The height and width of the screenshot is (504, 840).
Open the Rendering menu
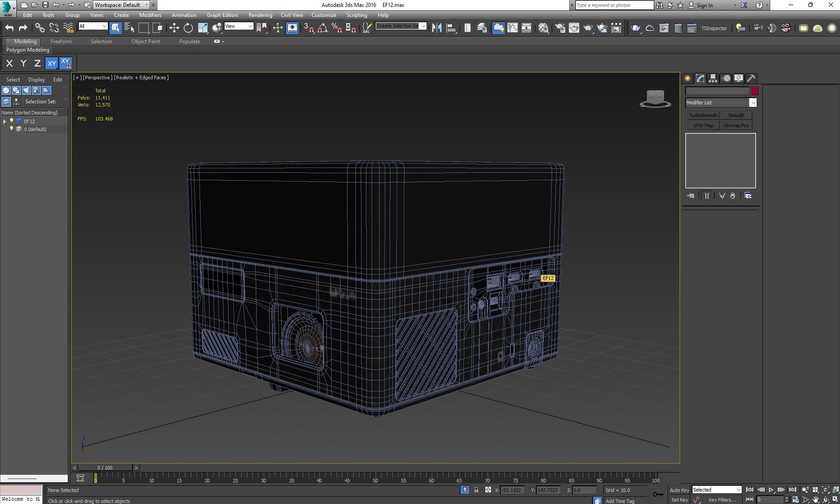click(260, 15)
